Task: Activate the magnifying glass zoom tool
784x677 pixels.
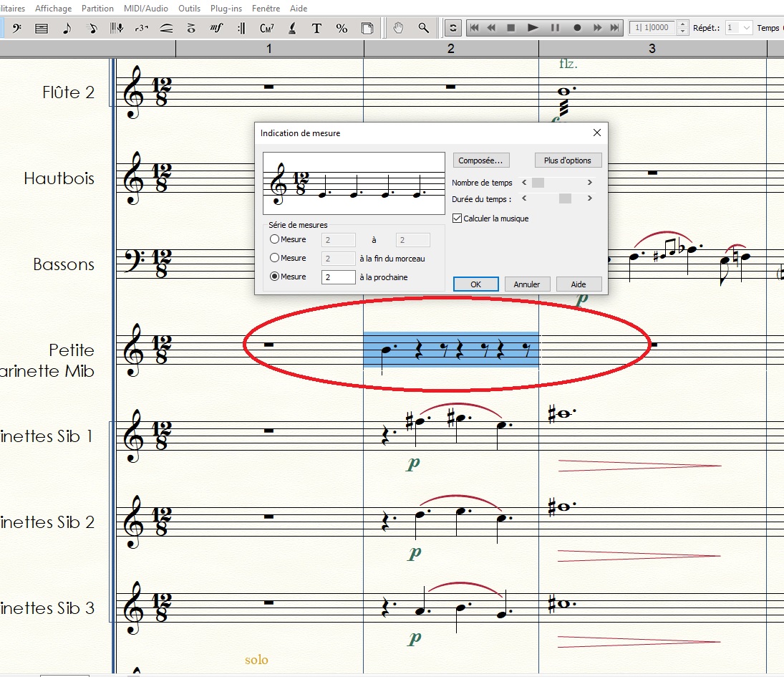Action: click(424, 28)
